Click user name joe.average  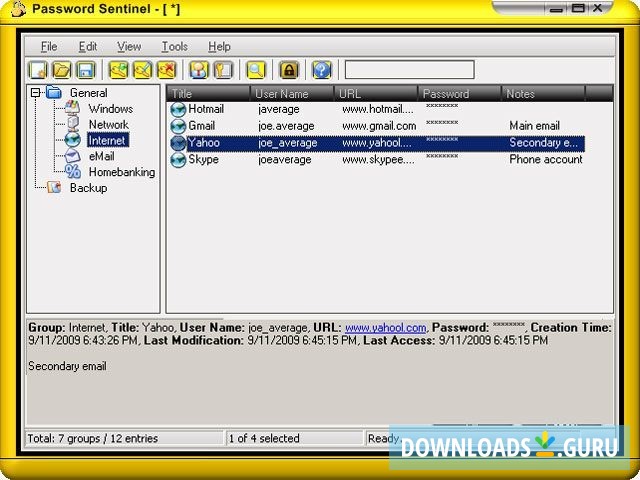click(286, 126)
